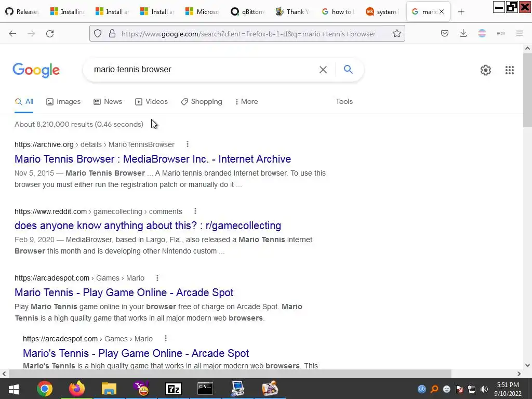The image size is (532, 399).
Task: Click into the Google search field
Action: [x=204, y=70]
